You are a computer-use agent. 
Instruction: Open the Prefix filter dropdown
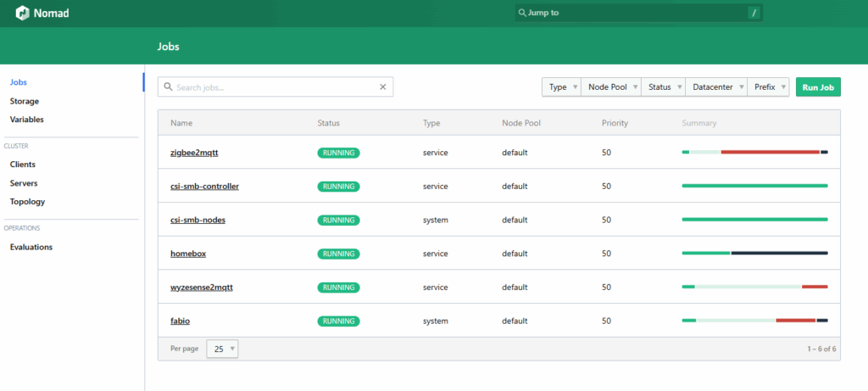pyautogui.click(x=770, y=87)
